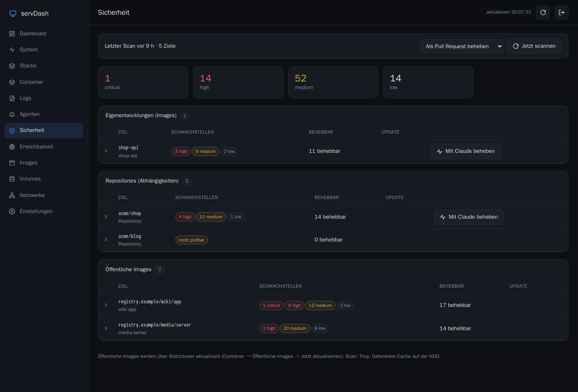
Task: Click the Logs document icon
Action: click(12, 98)
